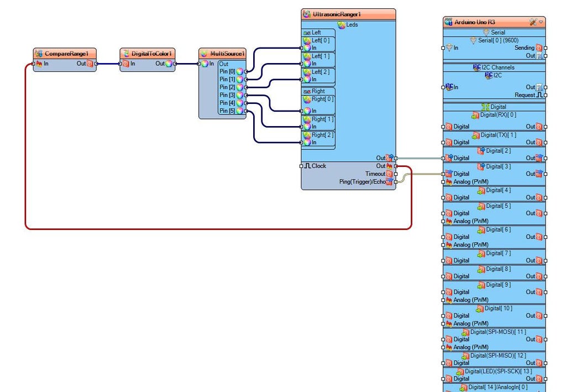Click the DigitalToColor1 component header icon
Image resolution: width=566 pixels, height=392 pixels.
(125, 54)
